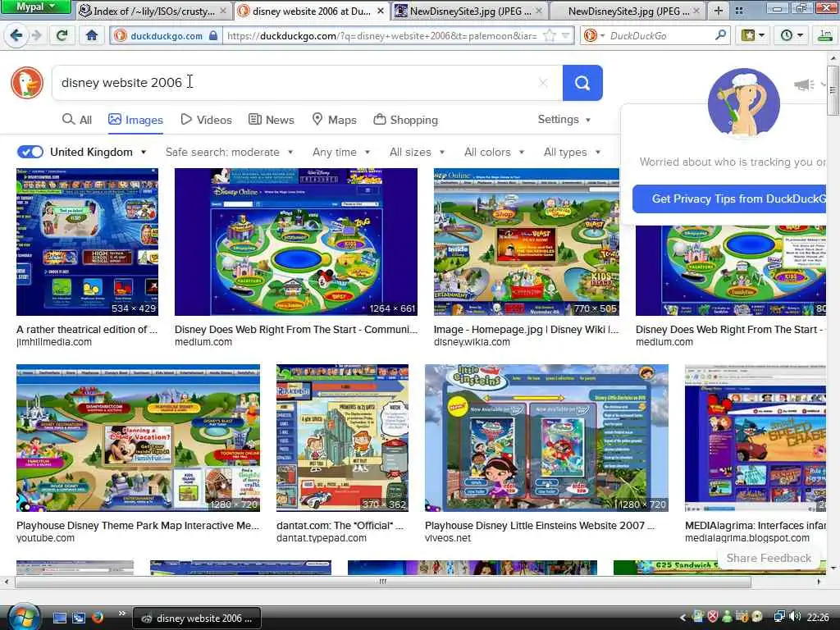Open the 1264 × 661 Disney Online thumbnail
This screenshot has height=630, width=840.
point(295,242)
